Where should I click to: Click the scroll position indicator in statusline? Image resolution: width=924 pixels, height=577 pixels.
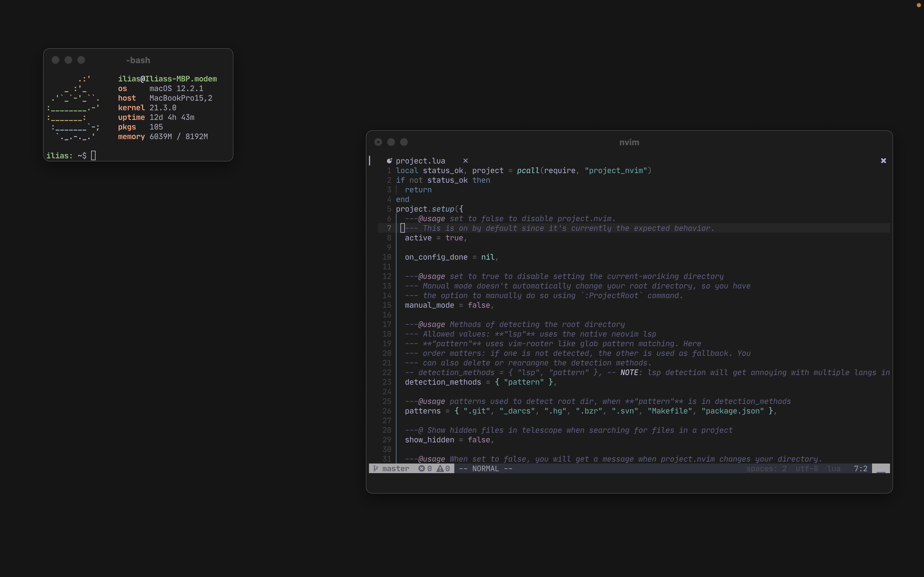coord(880,468)
